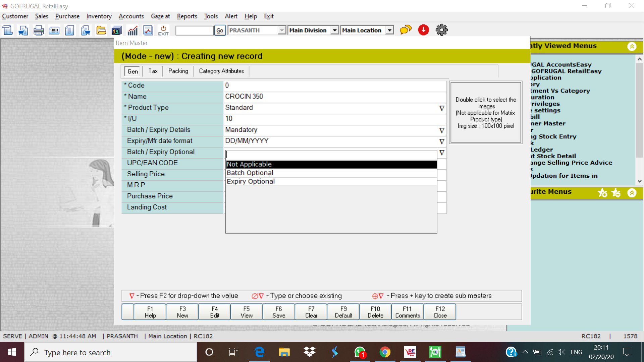The image size is (644, 362).
Task: Open the folder icon in toolbar
Action: tap(101, 31)
